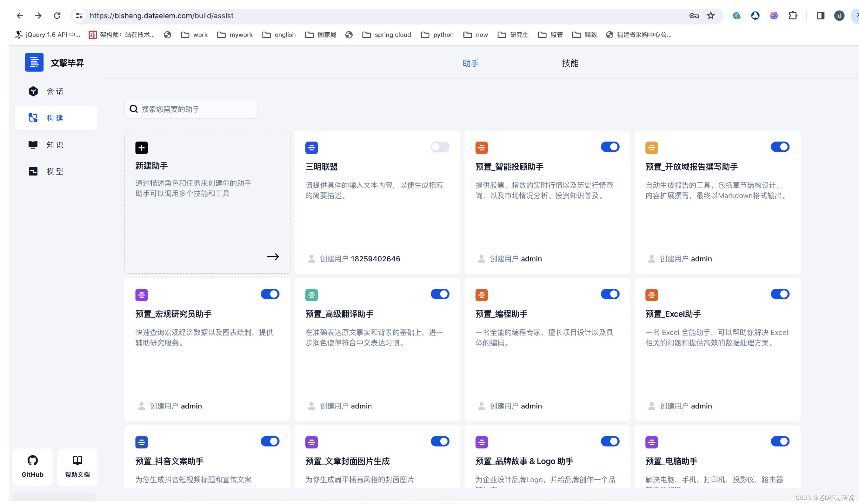Select the 构建 sidebar item

pyautogui.click(x=56, y=118)
